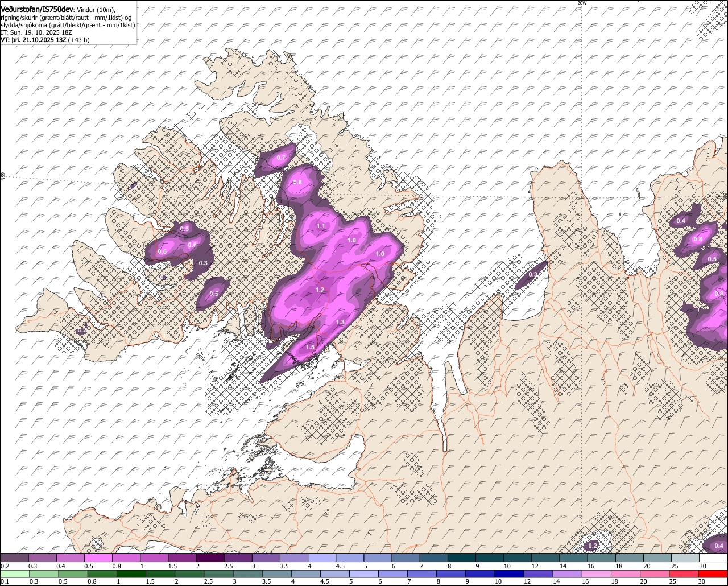The width and height of the screenshot is (728, 586).
Task: Click the Veðurstofan/IS750dev title text
Action: coord(36,9)
